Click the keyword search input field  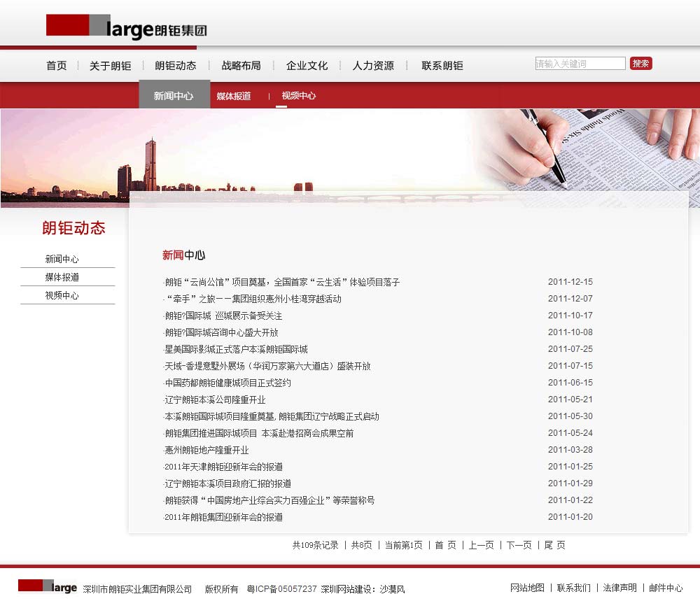click(x=580, y=64)
